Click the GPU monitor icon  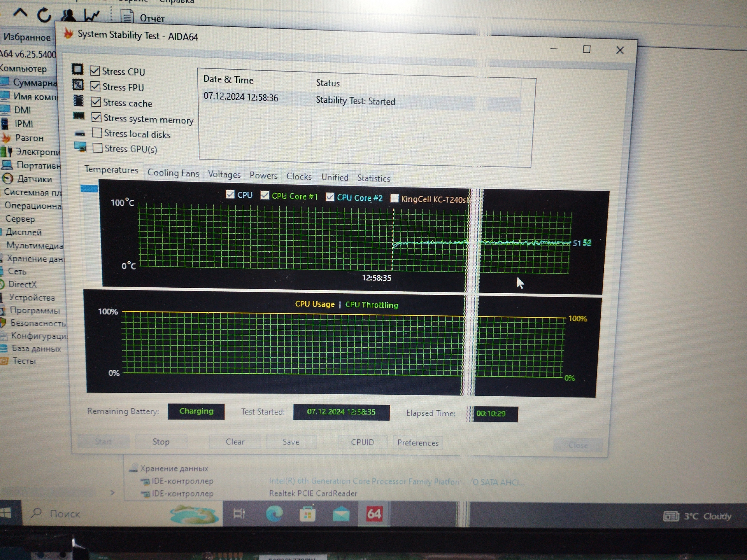81,147
